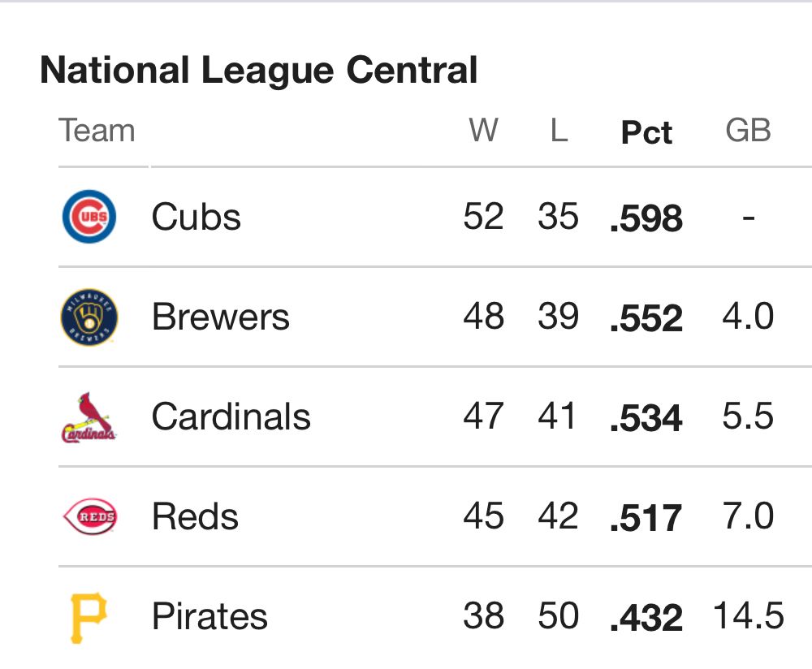Image resolution: width=812 pixels, height=669 pixels.
Task: Click the Reds team logo
Action: 89,516
